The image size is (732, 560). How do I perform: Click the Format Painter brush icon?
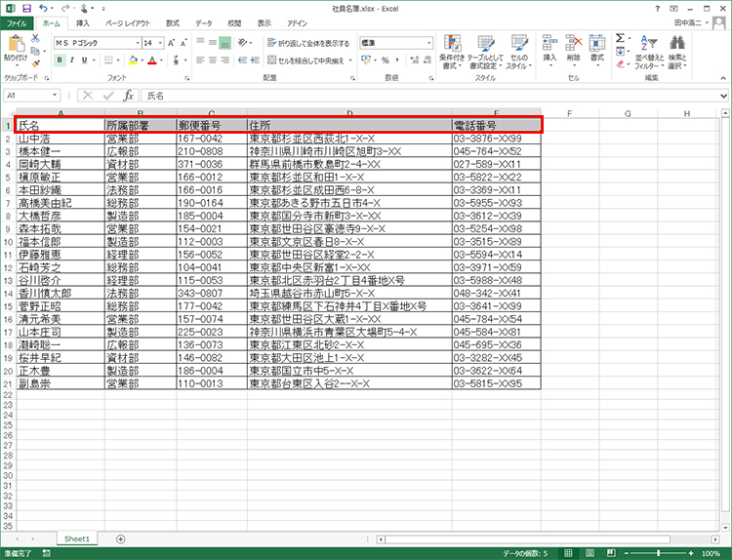(37, 61)
